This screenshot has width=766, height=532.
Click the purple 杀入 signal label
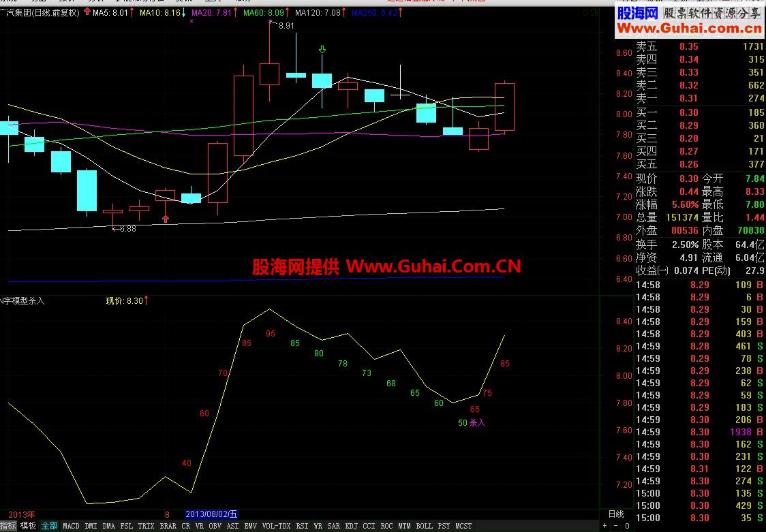(x=477, y=423)
